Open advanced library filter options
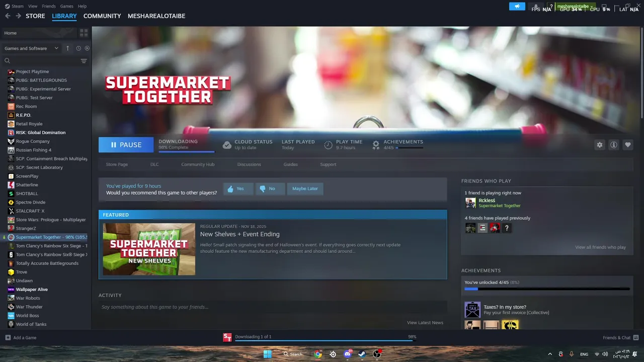The image size is (644, 362). tap(84, 61)
